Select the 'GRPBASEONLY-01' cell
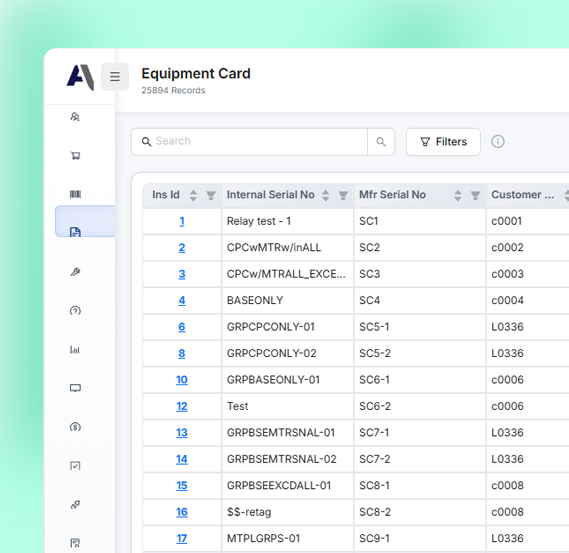The height and width of the screenshot is (553, 569). coord(287,380)
